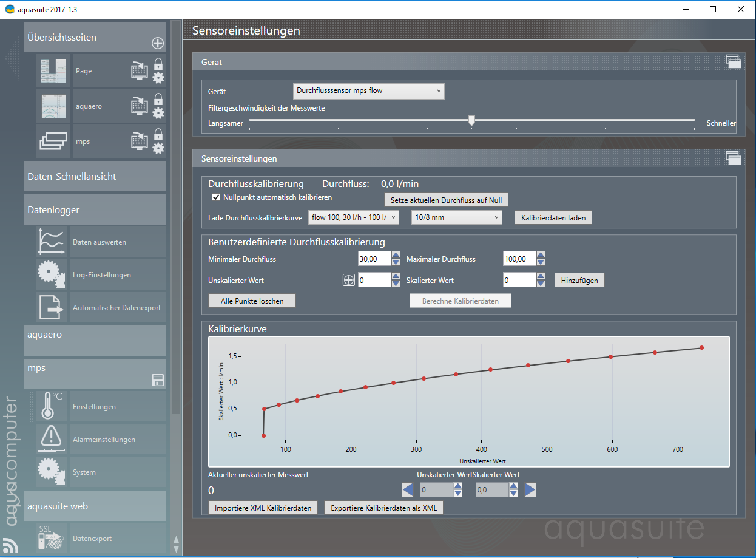
Task: Click the previous calibration point arrow
Action: tap(408, 489)
